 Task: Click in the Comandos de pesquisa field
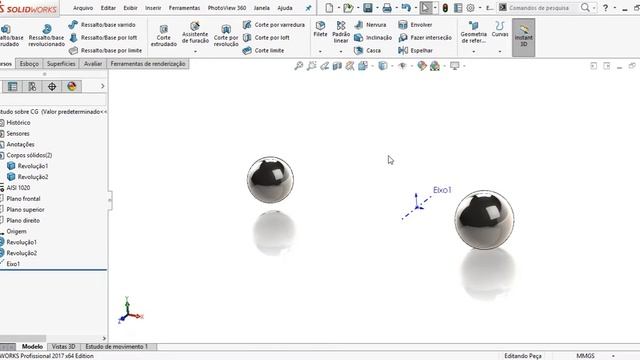point(539,8)
